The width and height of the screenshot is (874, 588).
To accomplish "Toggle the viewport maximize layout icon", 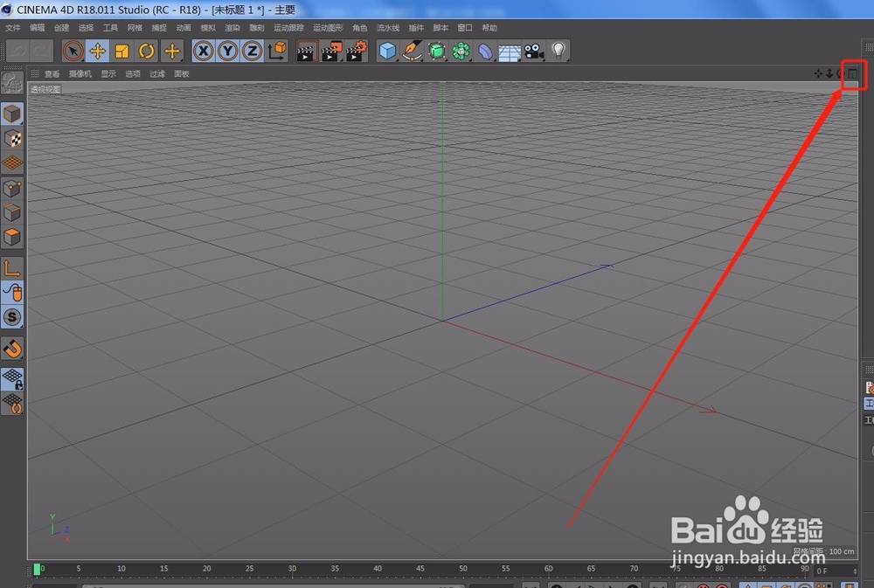I will point(853,73).
